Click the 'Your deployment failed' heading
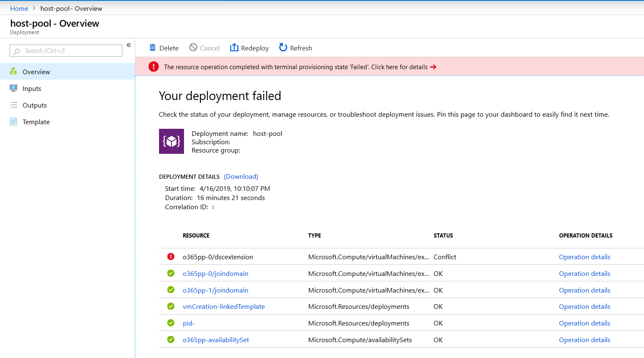Image resolution: width=644 pixels, height=358 pixels. click(x=220, y=96)
